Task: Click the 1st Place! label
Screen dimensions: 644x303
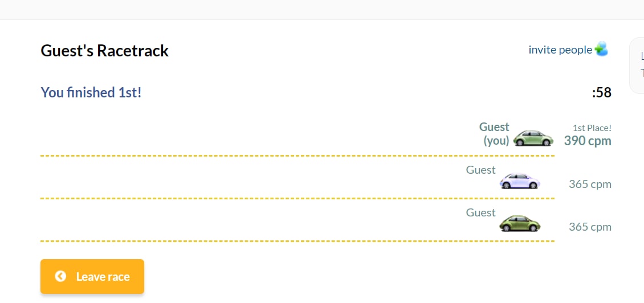Action: click(592, 128)
